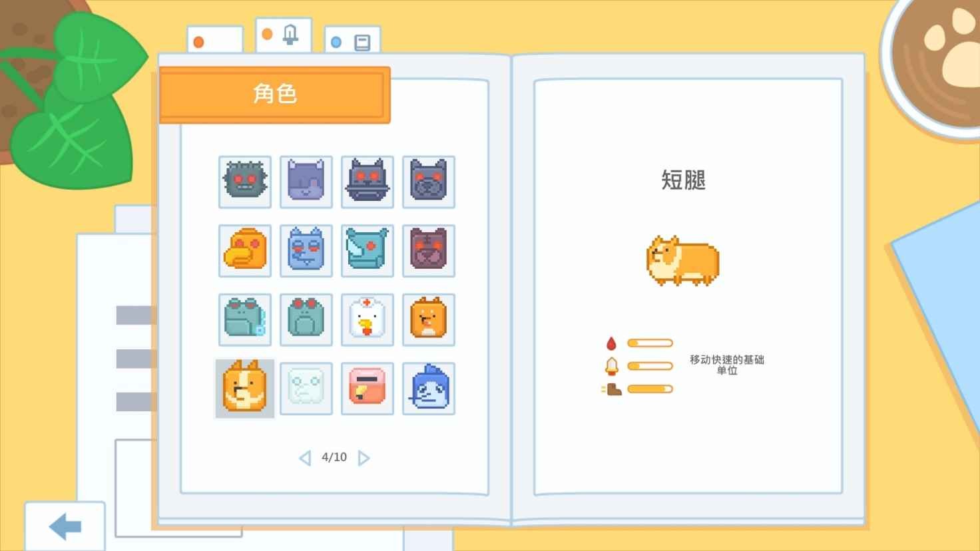Open the chicken character entry
Screen dimensions: 980x551
pos(367,319)
